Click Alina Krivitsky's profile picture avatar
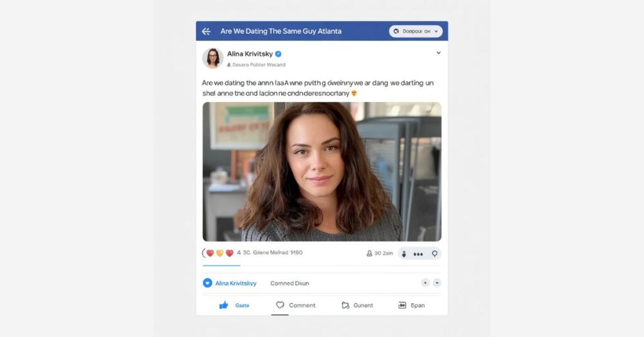This screenshot has height=337, width=644. pos(213,58)
